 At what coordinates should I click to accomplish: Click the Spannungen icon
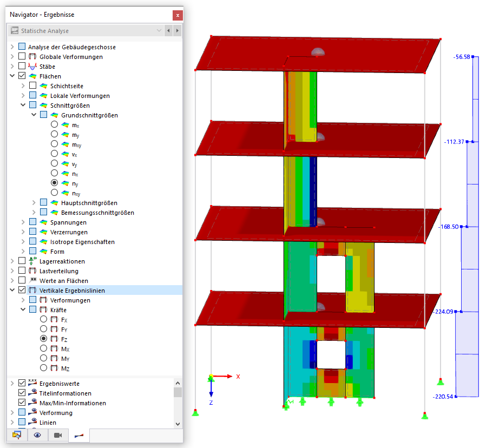coord(43,222)
